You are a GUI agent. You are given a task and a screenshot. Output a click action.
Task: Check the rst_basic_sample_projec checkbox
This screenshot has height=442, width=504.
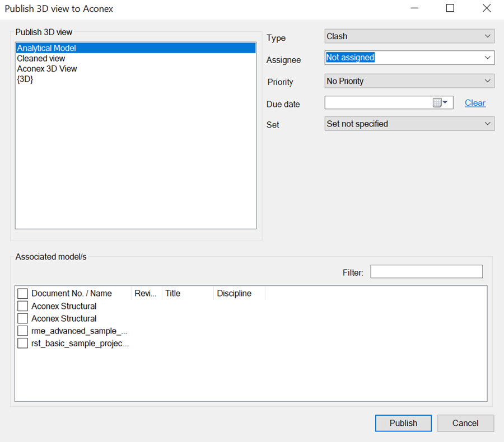pyautogui.click(x=22, y=343)
